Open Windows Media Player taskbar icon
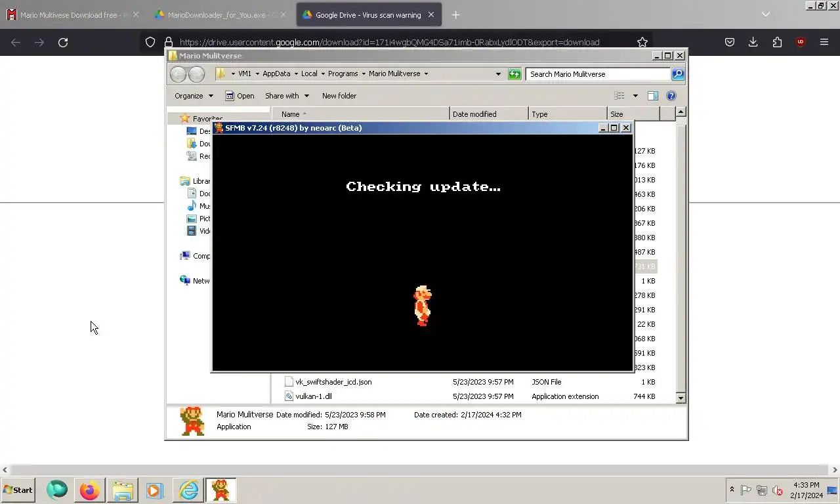The image size is (840, 504). click(155, 490)
